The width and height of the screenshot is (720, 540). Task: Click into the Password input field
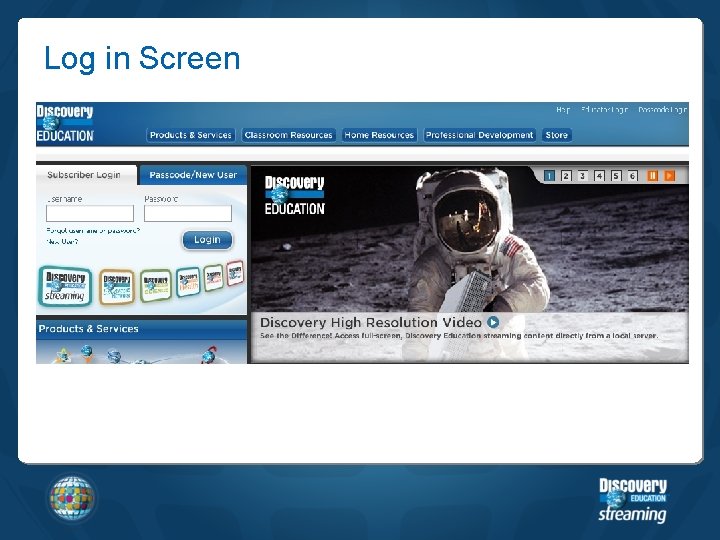[188, 214]
